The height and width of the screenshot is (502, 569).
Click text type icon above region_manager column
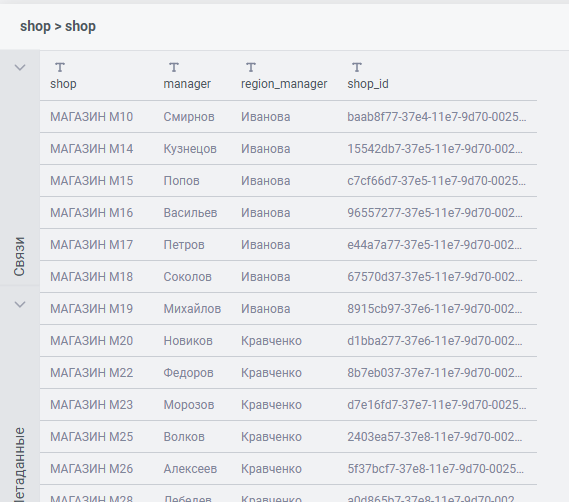pos(251,68)
